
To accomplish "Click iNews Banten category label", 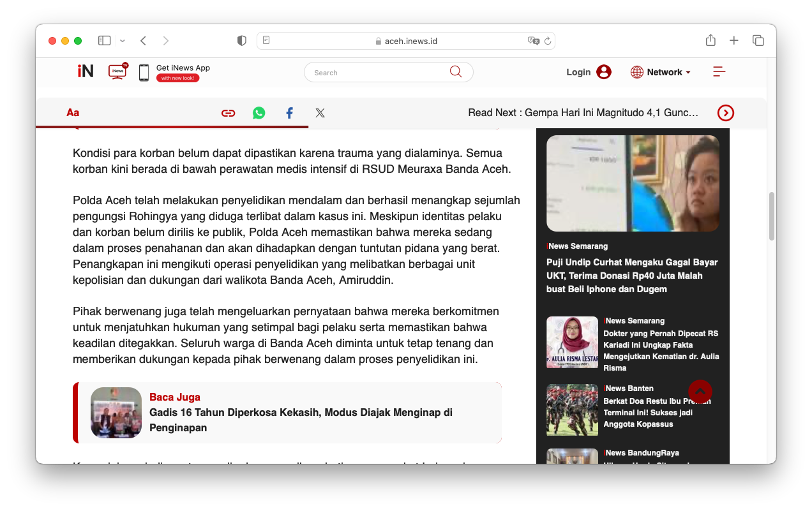I will pos(628,388).
